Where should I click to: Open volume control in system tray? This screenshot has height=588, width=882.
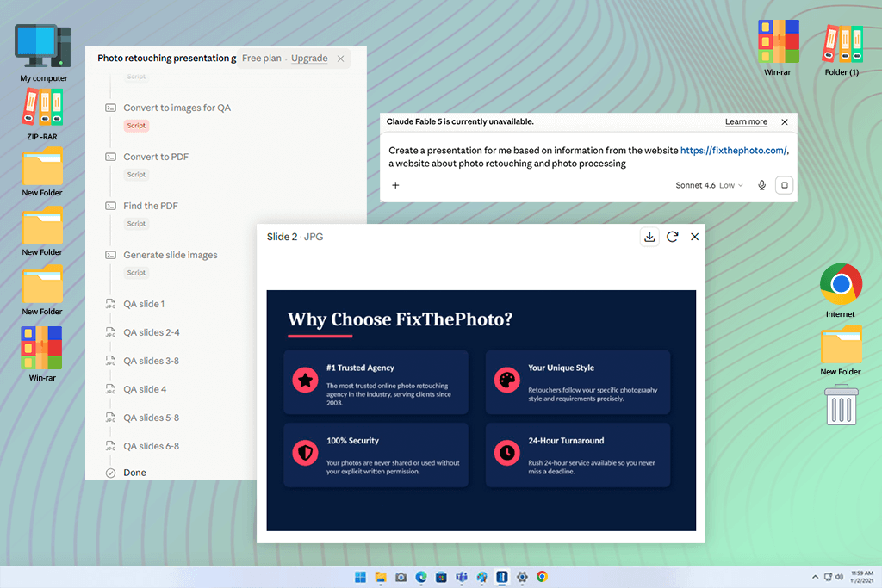click(839, 577)
